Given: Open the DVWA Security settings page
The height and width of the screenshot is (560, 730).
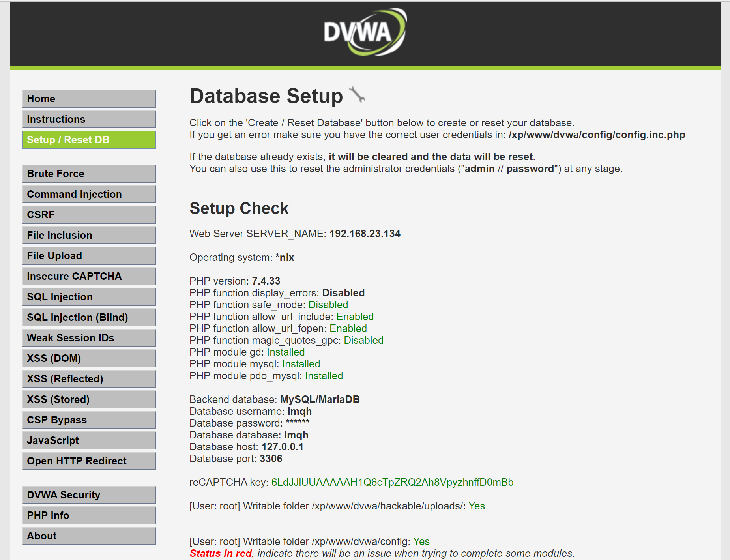Looking at the screenshot, I should [89, 495].
